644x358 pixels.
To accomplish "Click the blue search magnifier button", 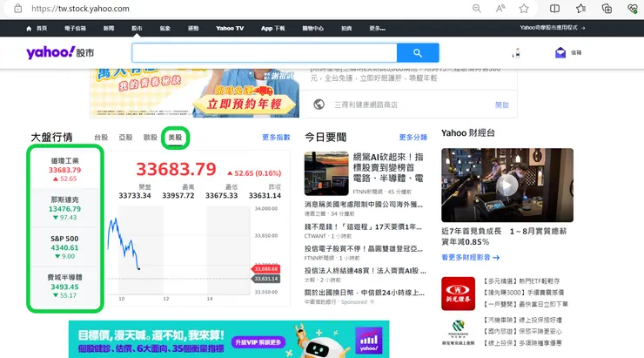I will pos(418,52).
